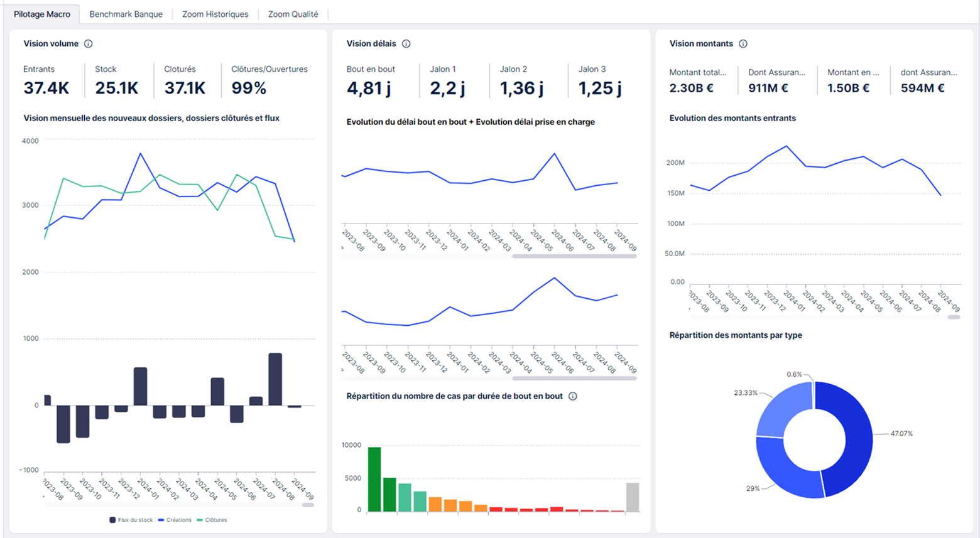Open the Pilotage Macro tab
Screen dimensions: 980x538
pyautogui.click(x=42, y=14)
